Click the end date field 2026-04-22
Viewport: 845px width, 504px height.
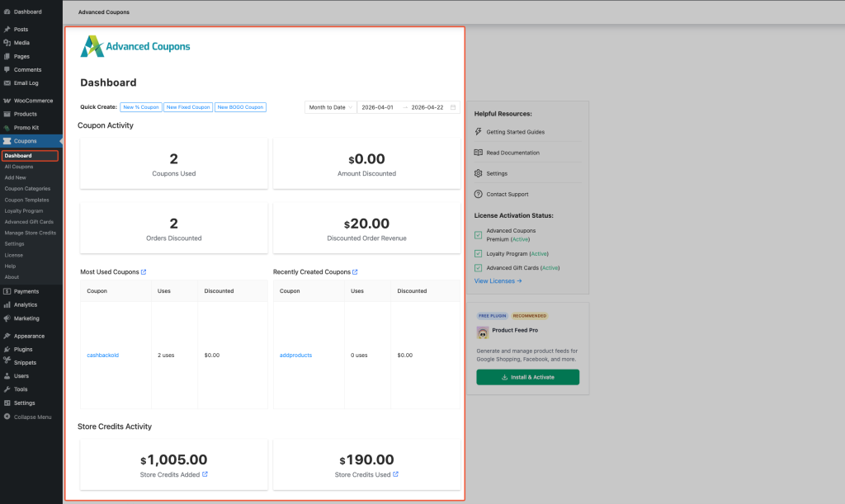click(x=427, y=107)
